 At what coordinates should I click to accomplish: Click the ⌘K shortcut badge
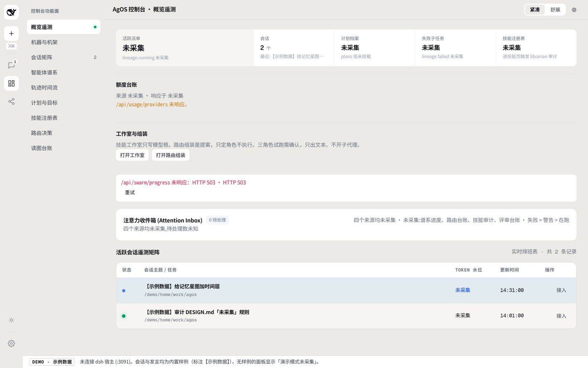click(x=11, y=46)
